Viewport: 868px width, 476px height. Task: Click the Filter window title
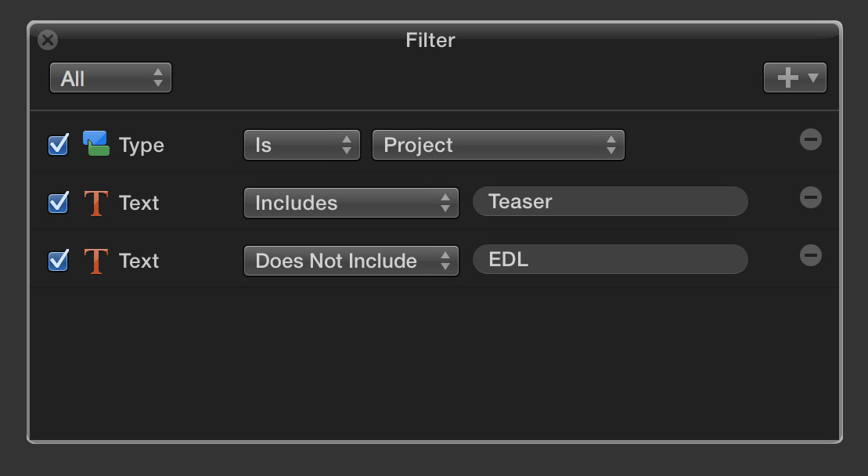[x=430, y=40]
